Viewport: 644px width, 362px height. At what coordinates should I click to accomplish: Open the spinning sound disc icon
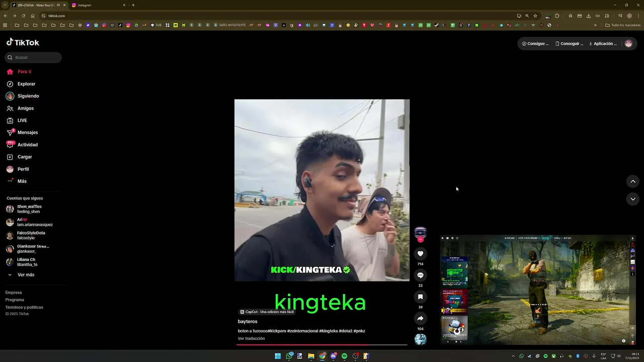pos(420,339)
